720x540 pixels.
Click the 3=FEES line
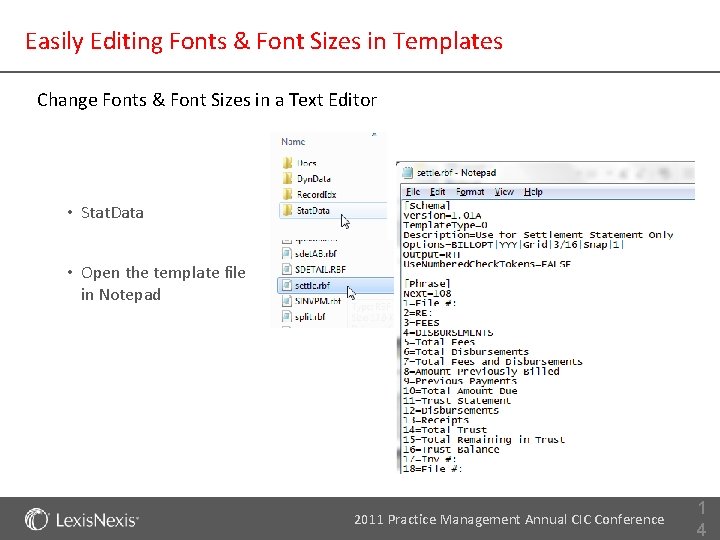point(421,322)
